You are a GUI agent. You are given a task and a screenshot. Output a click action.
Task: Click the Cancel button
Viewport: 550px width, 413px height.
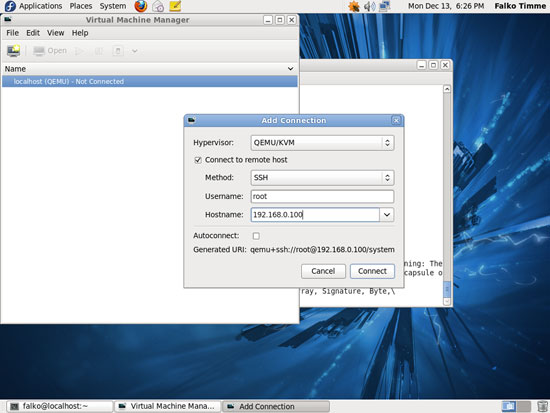[323, 271]
